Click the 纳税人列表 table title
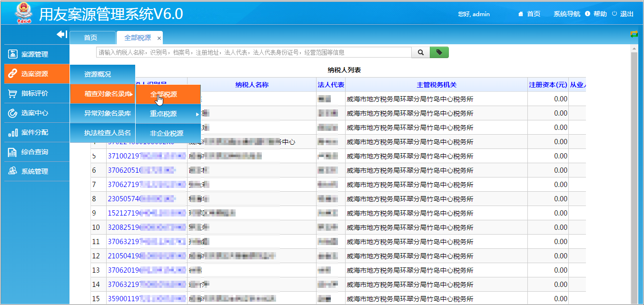The image size is (644, 305). point(344,70)
